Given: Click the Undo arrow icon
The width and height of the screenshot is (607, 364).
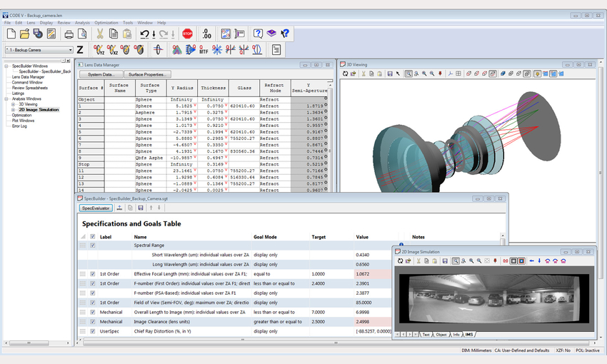Looking at the screenshot, I should [x=145, y=34].
